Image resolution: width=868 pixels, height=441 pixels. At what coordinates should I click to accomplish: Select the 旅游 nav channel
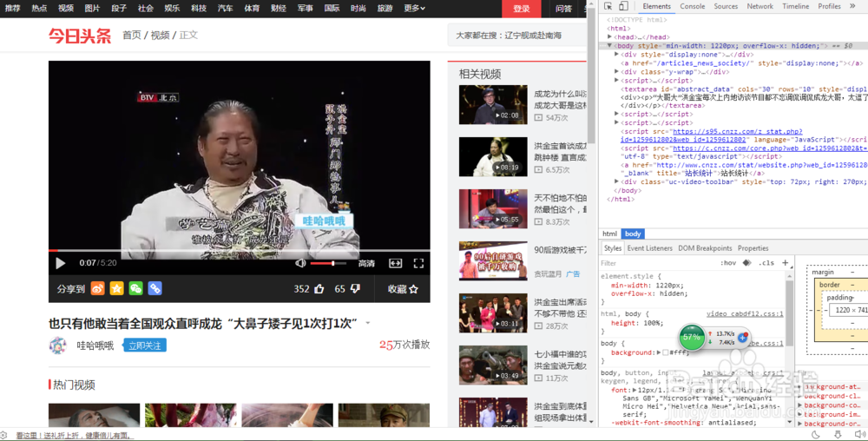coord(385,8)
